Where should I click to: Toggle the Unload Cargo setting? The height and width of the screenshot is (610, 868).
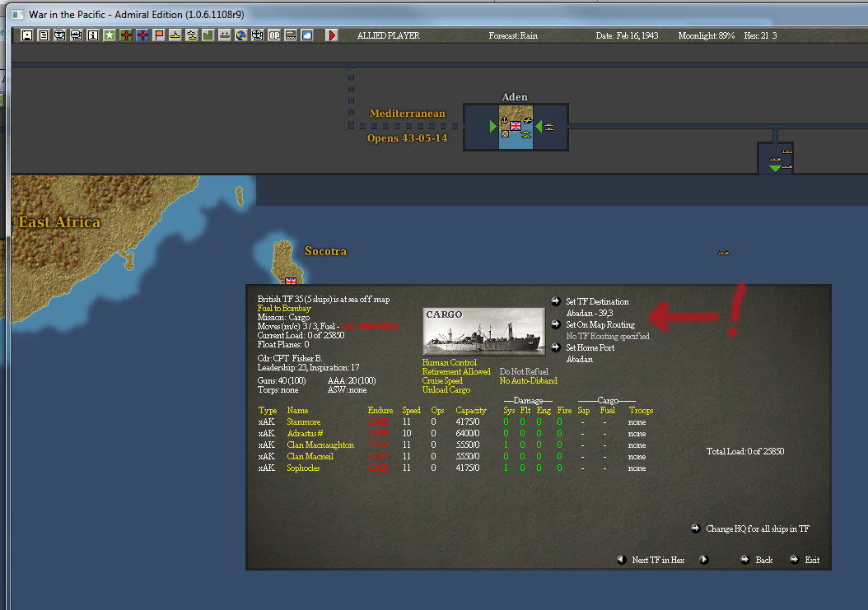pos(446,389)
